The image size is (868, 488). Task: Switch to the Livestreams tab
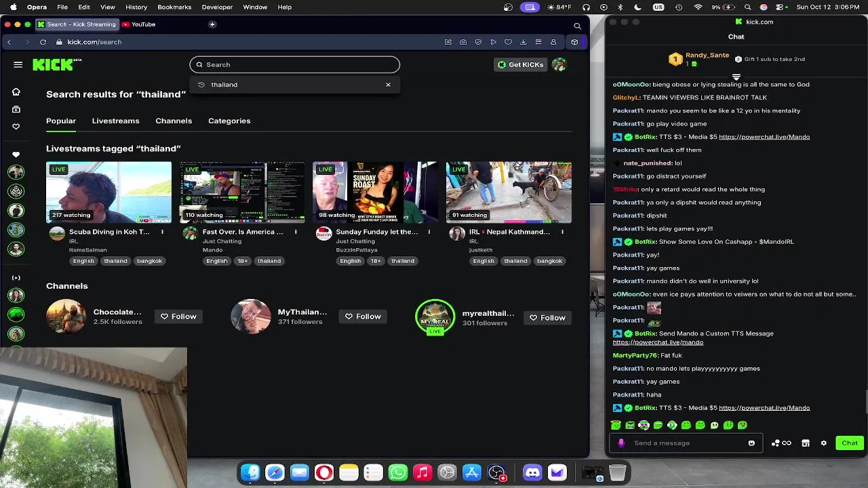click(x=115, y=121)
